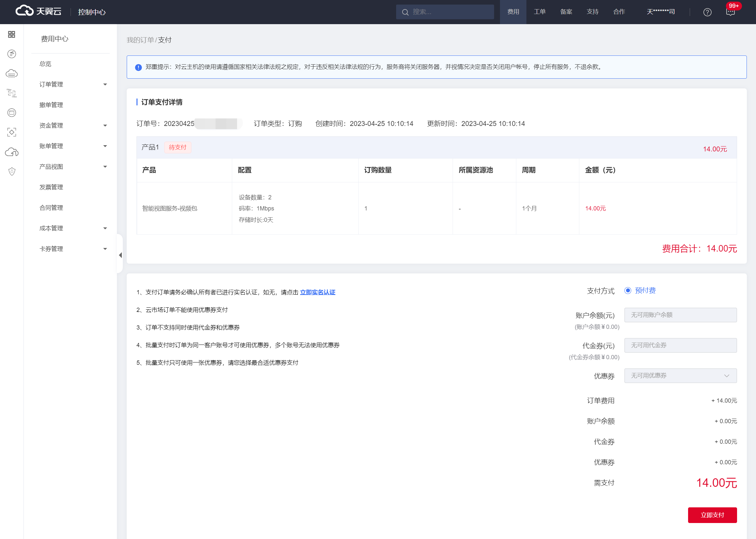Open the 优惠券 coupon dropdown
Image resolution: width=756 pixels, height=539 pixels.
680,375
